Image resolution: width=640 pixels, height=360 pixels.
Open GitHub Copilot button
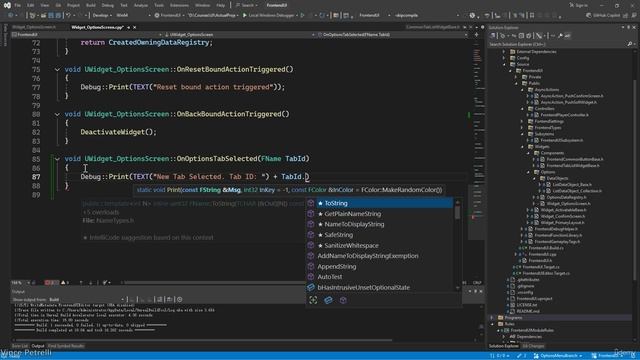coord(603,16)
